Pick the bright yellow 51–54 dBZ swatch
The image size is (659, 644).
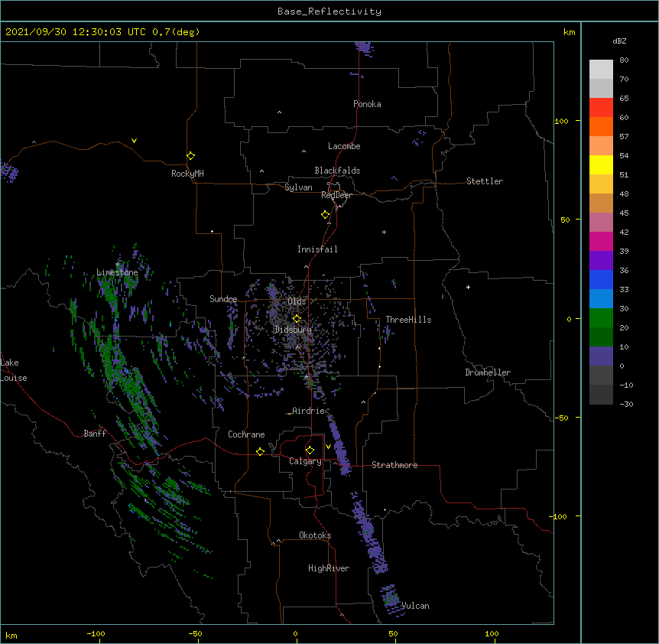point(601,164)
